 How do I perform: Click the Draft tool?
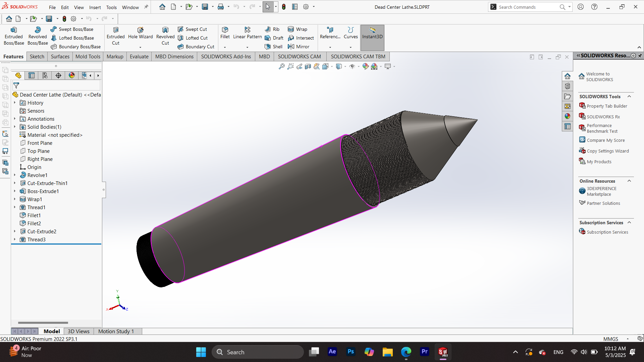[x=274, y=38]
